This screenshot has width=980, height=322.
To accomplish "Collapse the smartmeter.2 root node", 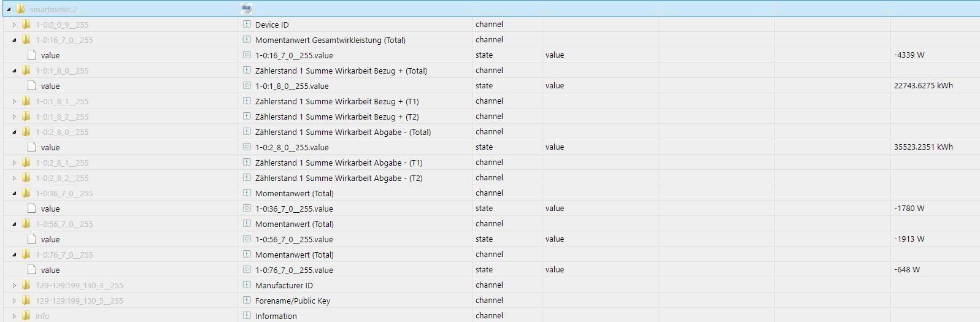I will (9, 9).
